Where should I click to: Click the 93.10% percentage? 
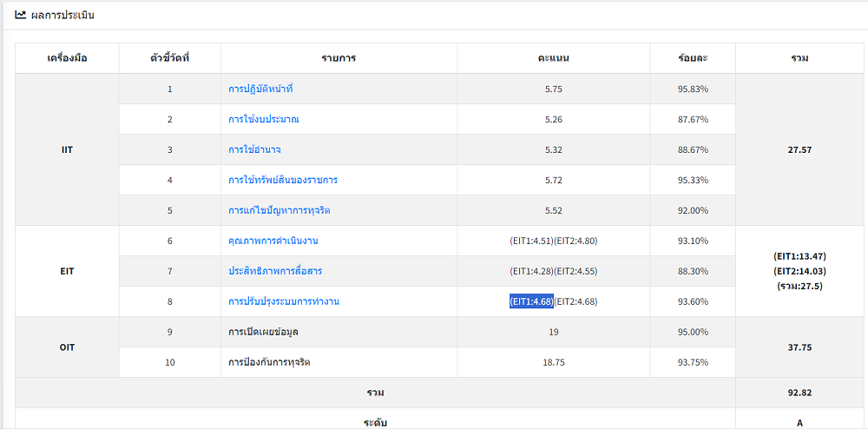pos(693,241)
